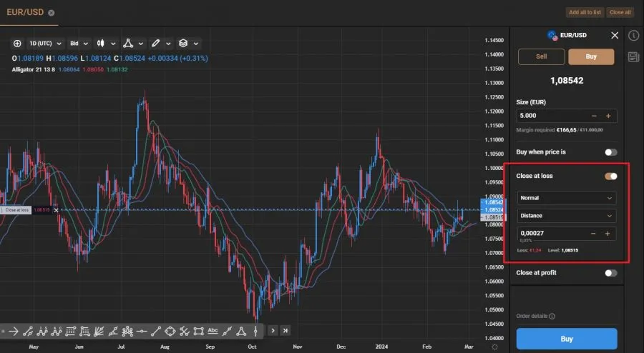Open the 1D (UTC) timeframe dropdown

click(x=45, y=44)
